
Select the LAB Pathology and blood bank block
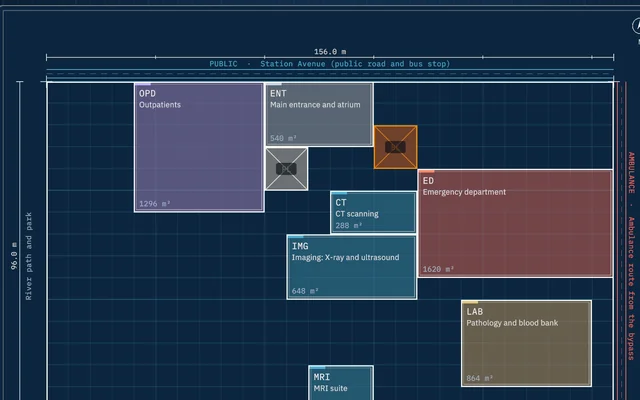point(527,344)
